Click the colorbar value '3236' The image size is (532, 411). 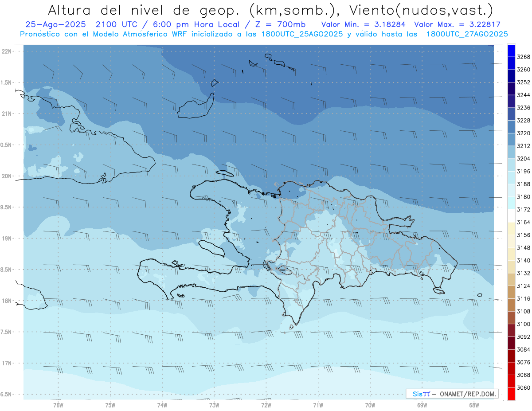point(524,108)
